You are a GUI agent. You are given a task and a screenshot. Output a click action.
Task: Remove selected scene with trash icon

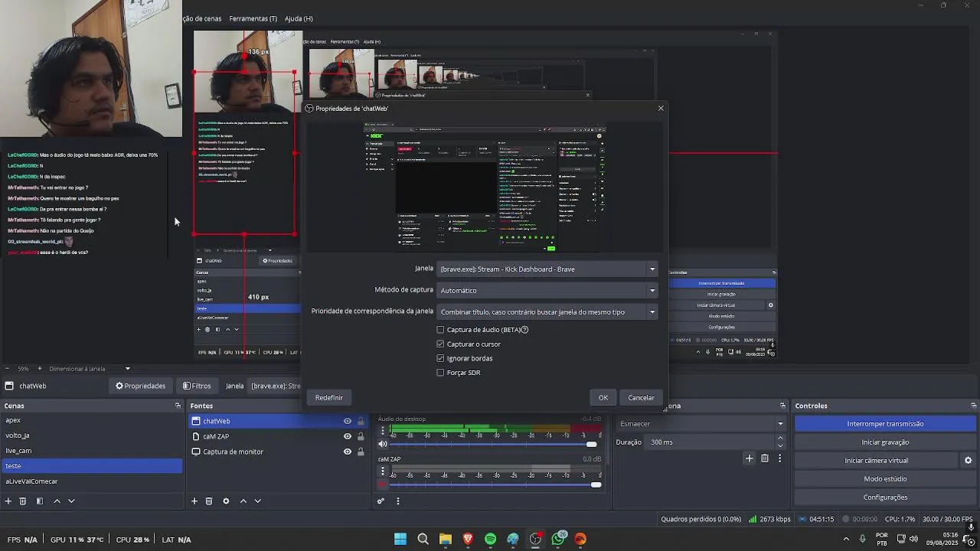pos(23,501)
